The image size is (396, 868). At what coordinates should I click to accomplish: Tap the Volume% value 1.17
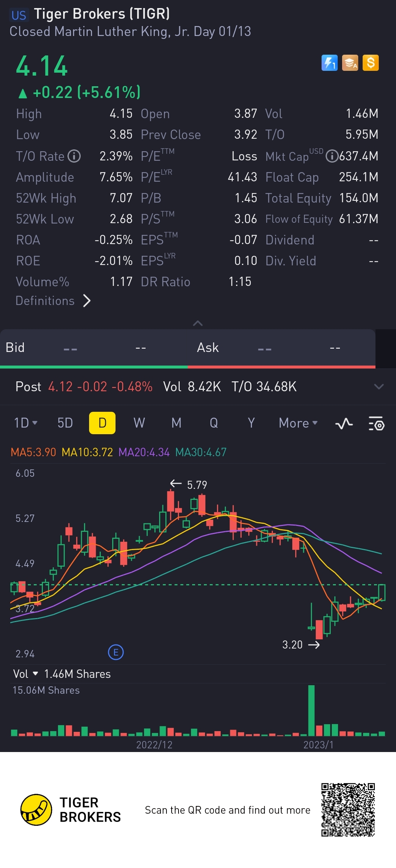pyautogui.click(x=121, y=282)
